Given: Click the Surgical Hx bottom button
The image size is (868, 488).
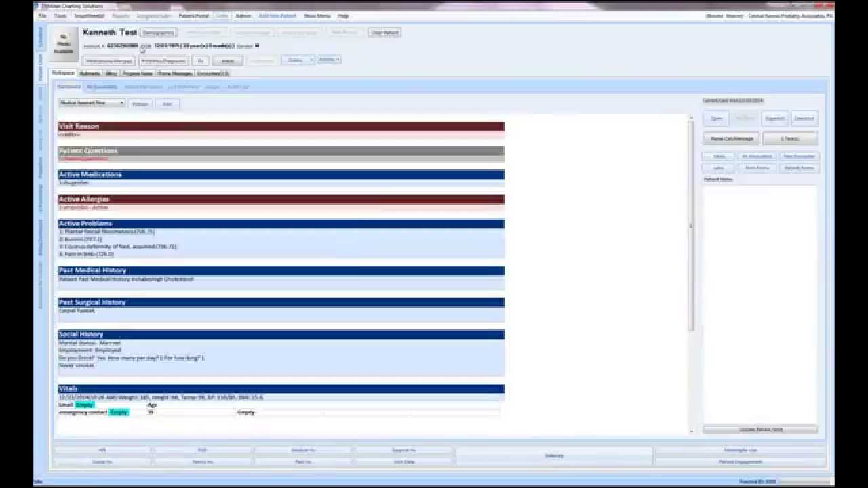Looking at the screenshot, I should click(x=403, y=450).
